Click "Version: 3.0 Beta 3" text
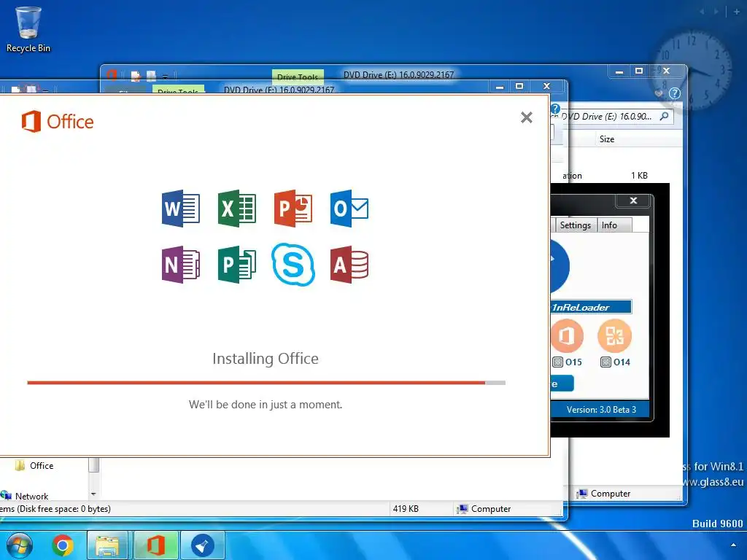 coord(601,410)
